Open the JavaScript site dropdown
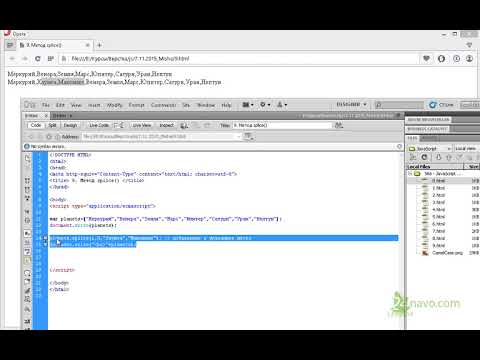 tap(430, 148)
